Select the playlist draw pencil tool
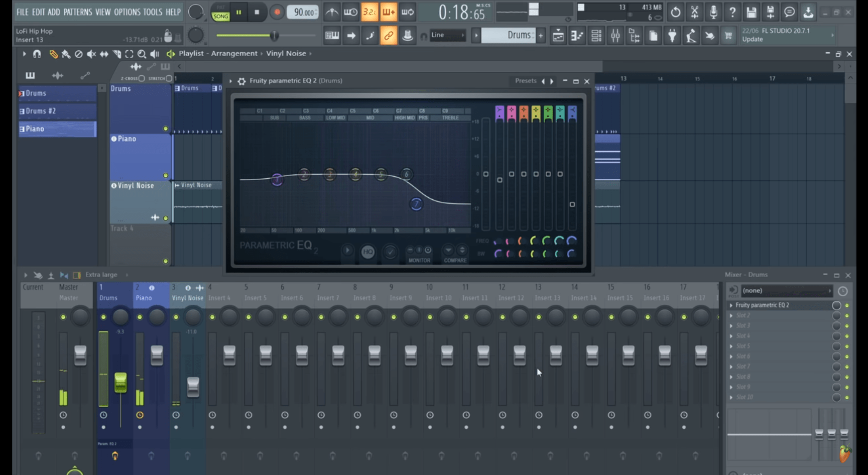The height and width of the screenshot is (475, 868). click(x=53, y=54)
